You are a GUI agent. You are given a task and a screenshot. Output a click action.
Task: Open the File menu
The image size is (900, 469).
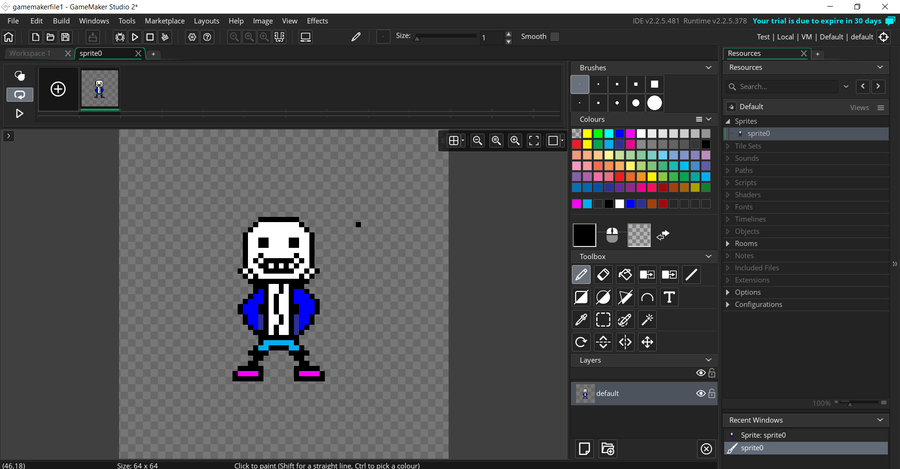pos(13,21)
